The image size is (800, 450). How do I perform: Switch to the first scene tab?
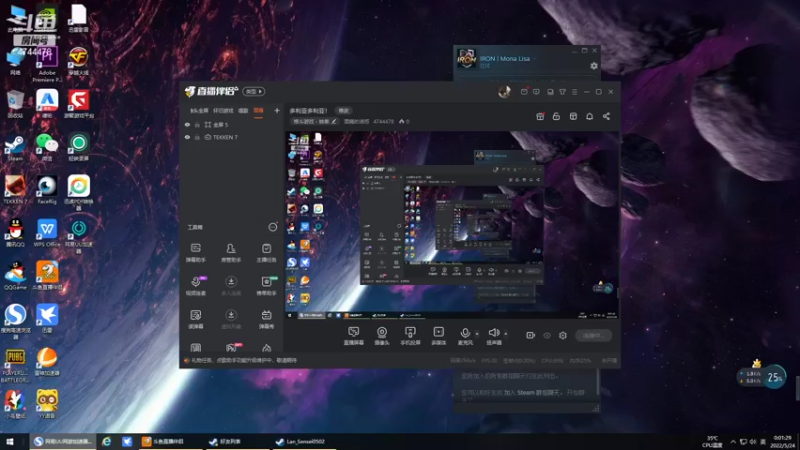click(199, 111)
